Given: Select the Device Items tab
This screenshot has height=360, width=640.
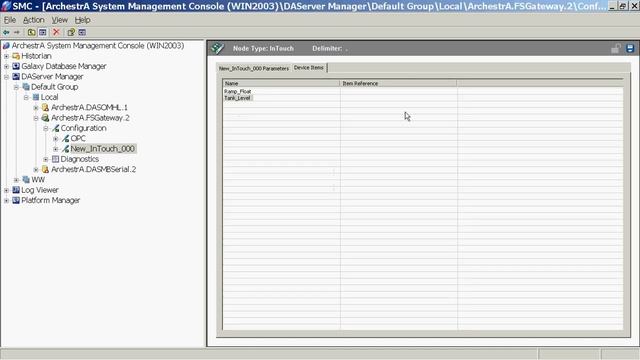Looking at the screenshot, I should 309,68.
